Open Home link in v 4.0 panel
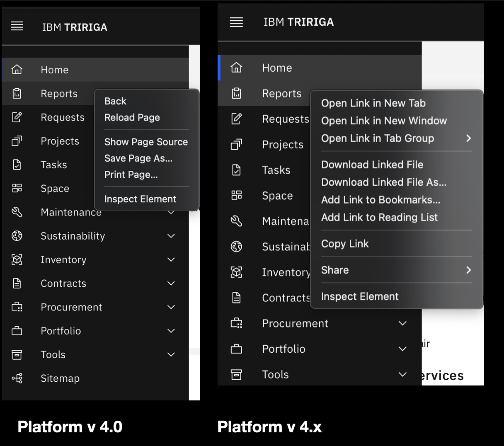This screenshot has width=504, height=446. [55, 70]
